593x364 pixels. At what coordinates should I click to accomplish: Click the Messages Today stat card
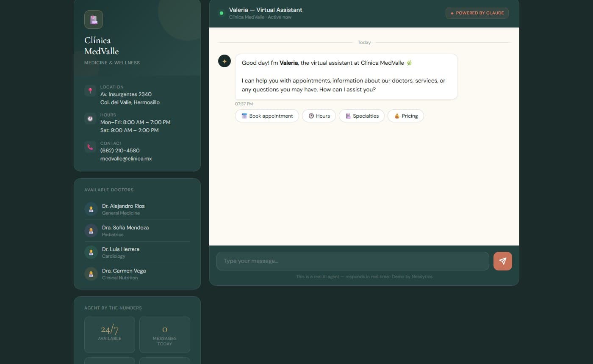[x=165, y=335]
